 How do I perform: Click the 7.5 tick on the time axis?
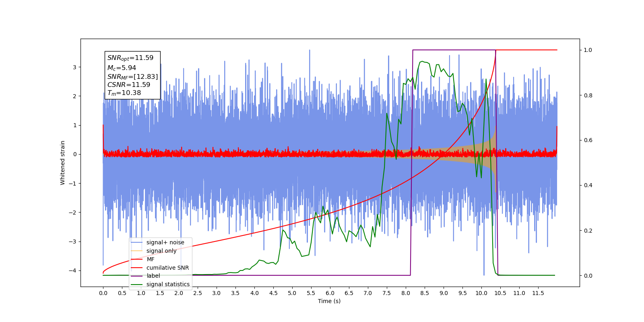tap(387, 293)
